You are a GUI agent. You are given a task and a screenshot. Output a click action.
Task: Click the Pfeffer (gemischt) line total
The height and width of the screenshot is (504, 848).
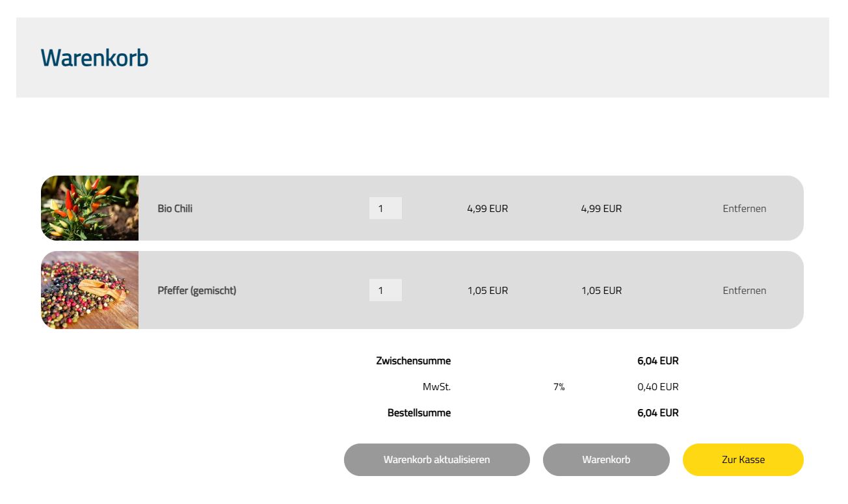point(601,291)
